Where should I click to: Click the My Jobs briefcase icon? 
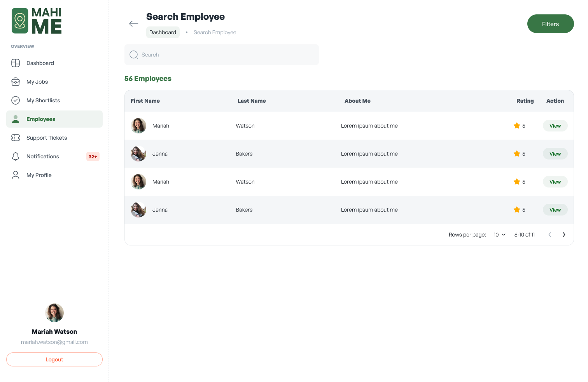(16, 82)
